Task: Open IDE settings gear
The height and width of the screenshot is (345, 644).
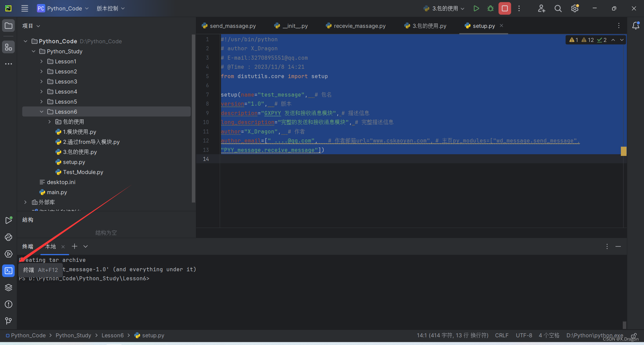Action: [x=575, y=8]
